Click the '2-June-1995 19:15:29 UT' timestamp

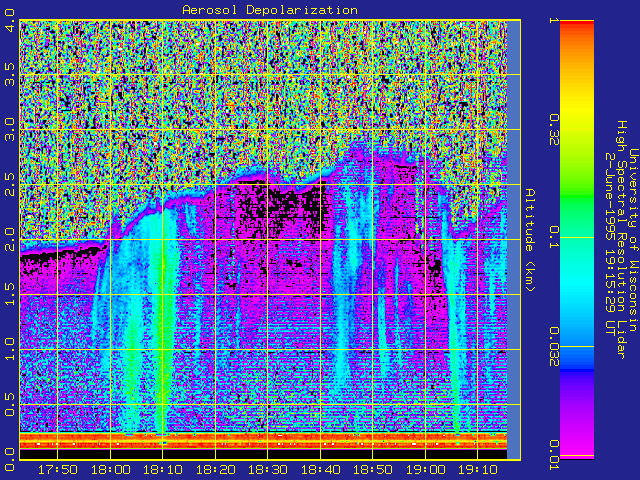[609, 244]
